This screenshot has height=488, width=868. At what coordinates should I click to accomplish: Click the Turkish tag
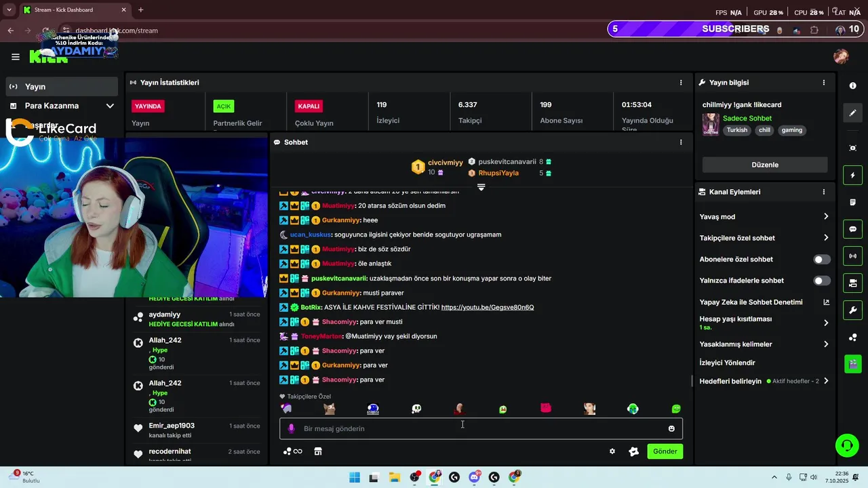click(x=737, y=130)
